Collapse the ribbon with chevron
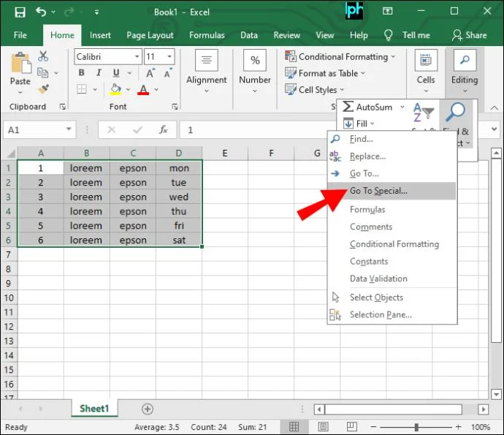504x435 pixels. (x=494, y=108)
